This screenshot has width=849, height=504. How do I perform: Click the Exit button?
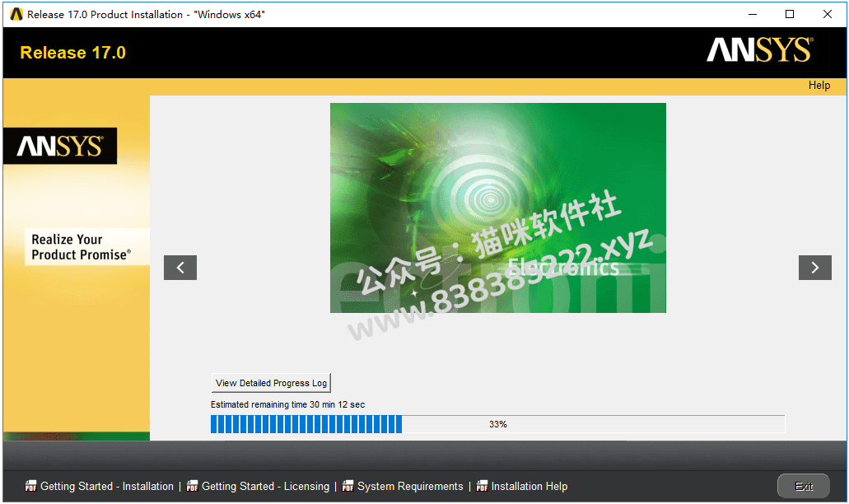coord(804,486)
